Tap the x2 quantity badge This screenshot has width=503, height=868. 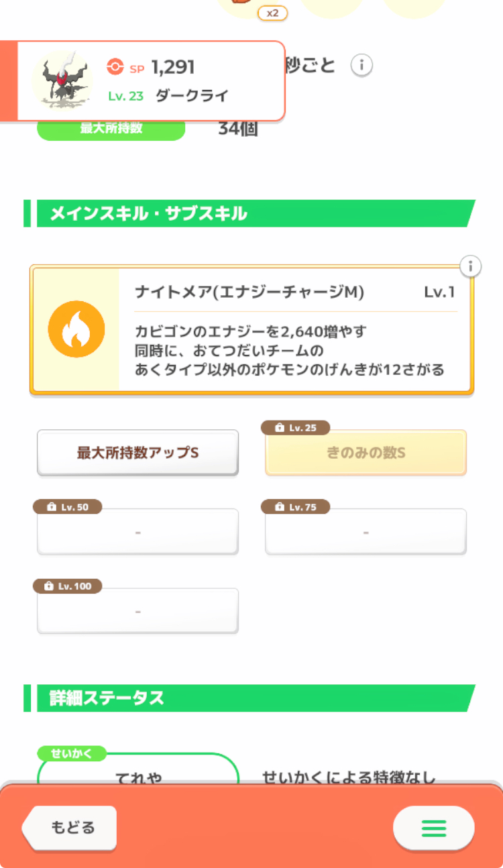pos(272,13)
